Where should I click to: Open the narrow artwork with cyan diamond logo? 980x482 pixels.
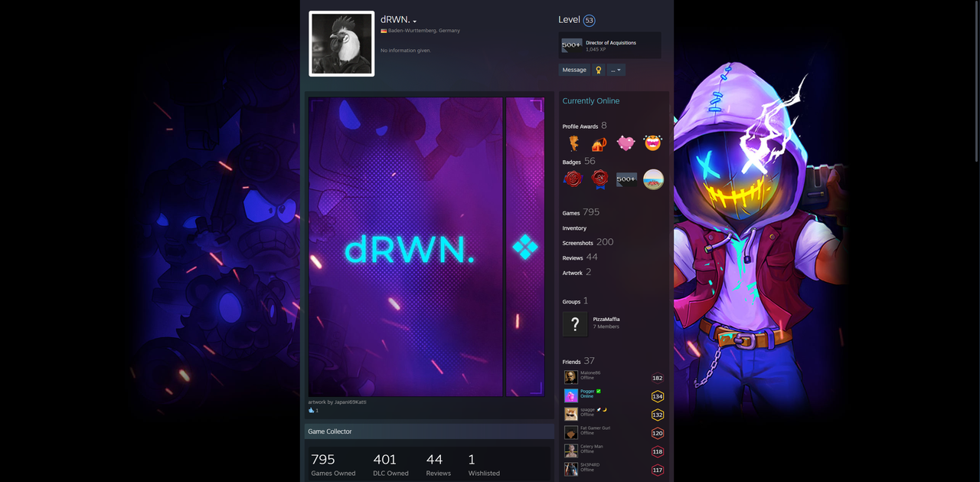click(525, 247)
